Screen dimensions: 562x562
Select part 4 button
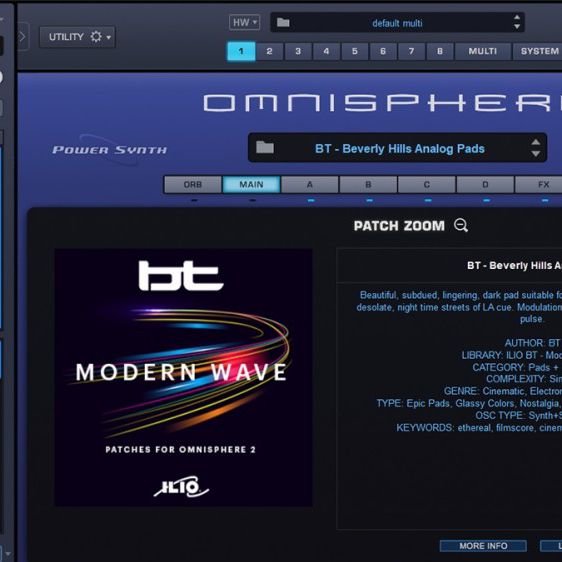point(326,51)
